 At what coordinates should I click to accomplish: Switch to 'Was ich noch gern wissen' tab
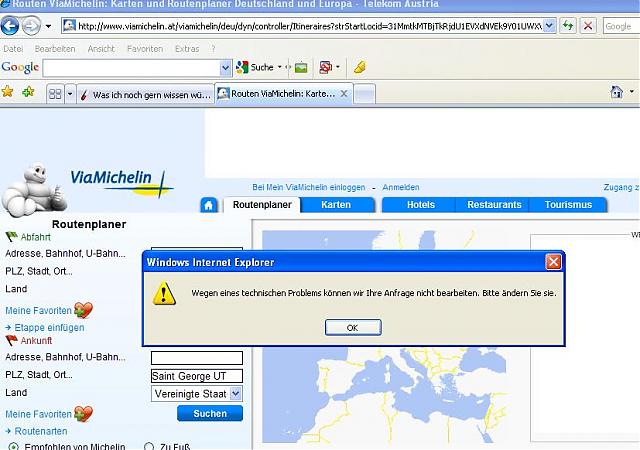145,95
